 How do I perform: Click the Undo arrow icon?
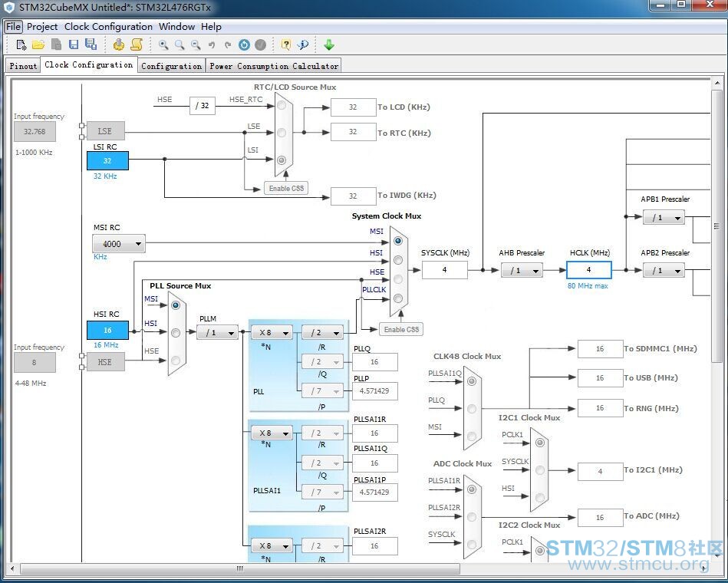[212, 45]
